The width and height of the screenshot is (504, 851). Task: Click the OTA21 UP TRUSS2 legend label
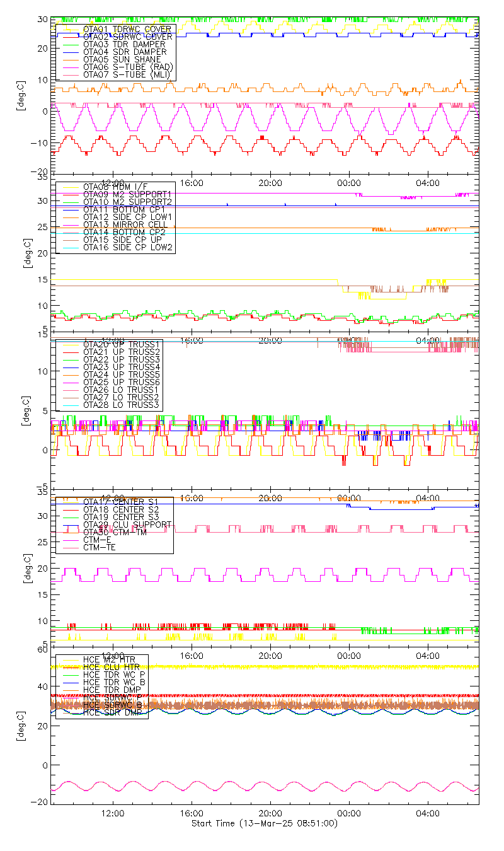(x=122, y=351)
